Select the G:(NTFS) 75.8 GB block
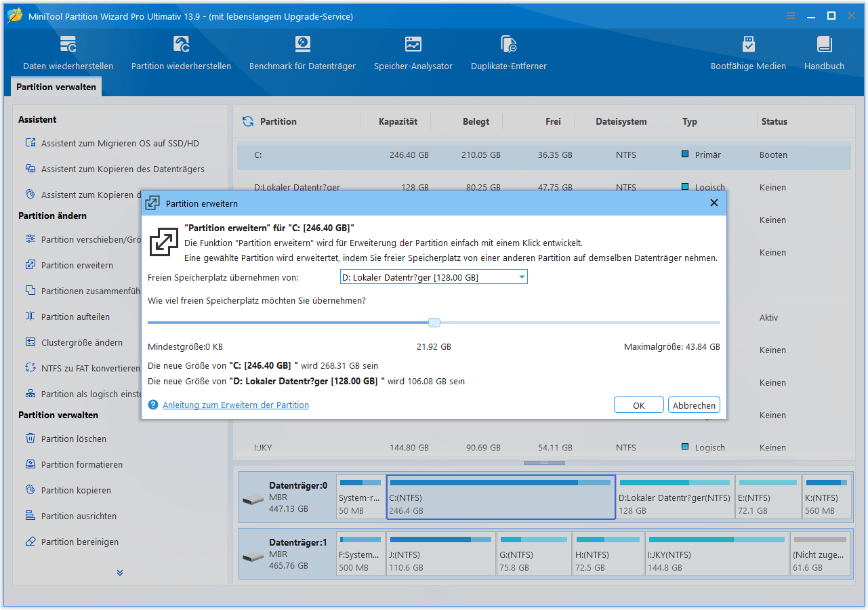868x610 pixels. point(534,554)
